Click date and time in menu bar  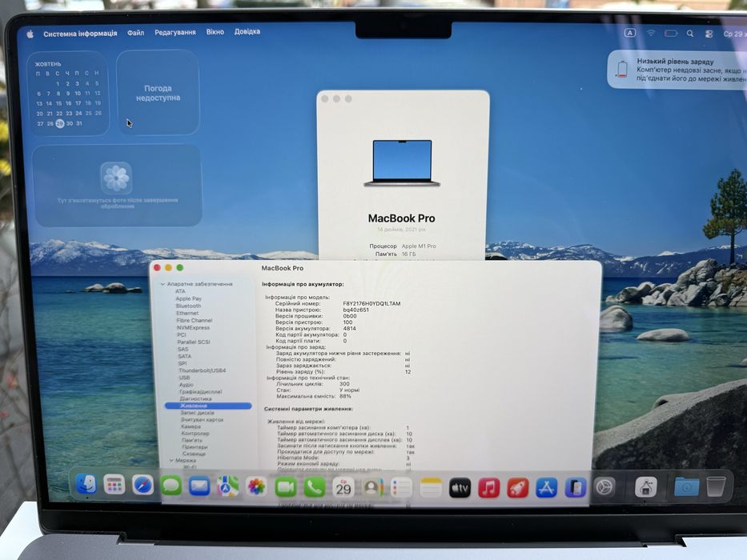tap(734, 34)
